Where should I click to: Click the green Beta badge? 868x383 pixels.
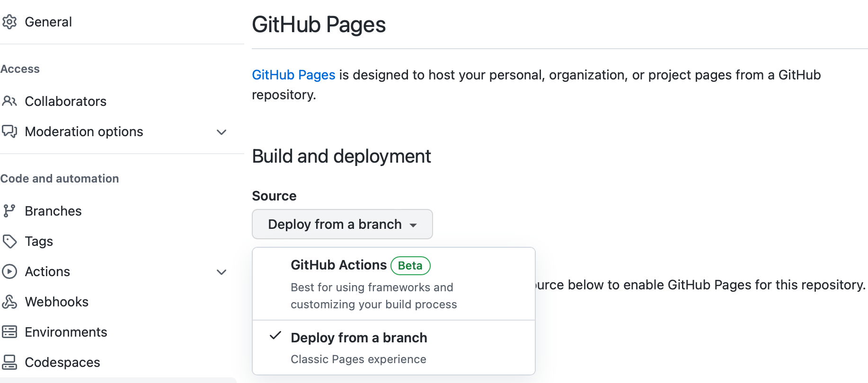point(410,266)
